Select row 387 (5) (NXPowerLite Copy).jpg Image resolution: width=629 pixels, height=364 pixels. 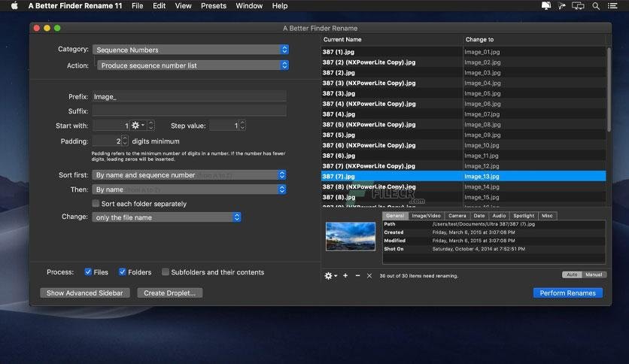point(463,125)
